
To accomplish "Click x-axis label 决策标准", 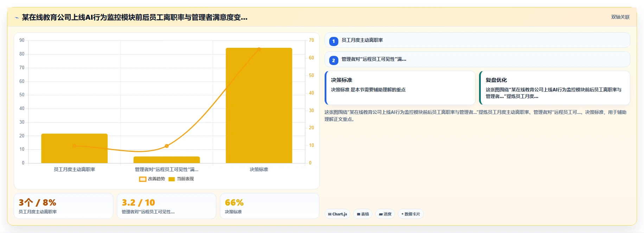I will (x=259, y=169).
